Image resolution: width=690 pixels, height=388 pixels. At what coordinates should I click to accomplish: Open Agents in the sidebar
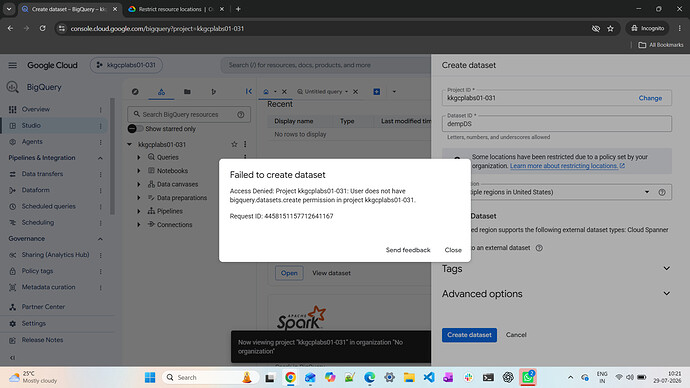(x=32, y=142)
